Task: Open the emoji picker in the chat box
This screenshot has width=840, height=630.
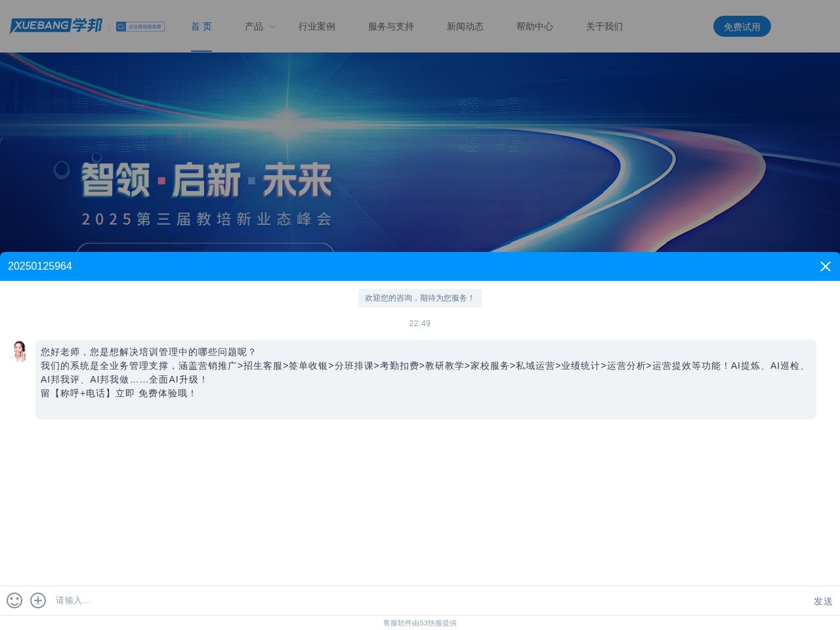Action: (x=14, y=600)
